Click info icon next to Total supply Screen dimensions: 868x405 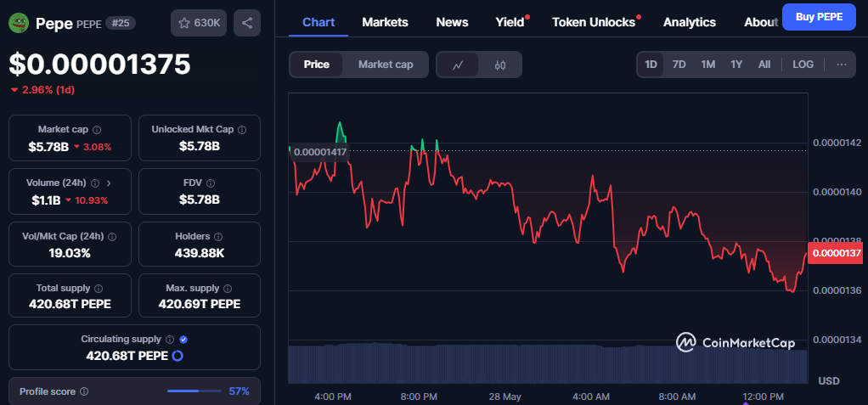point(99,289)
